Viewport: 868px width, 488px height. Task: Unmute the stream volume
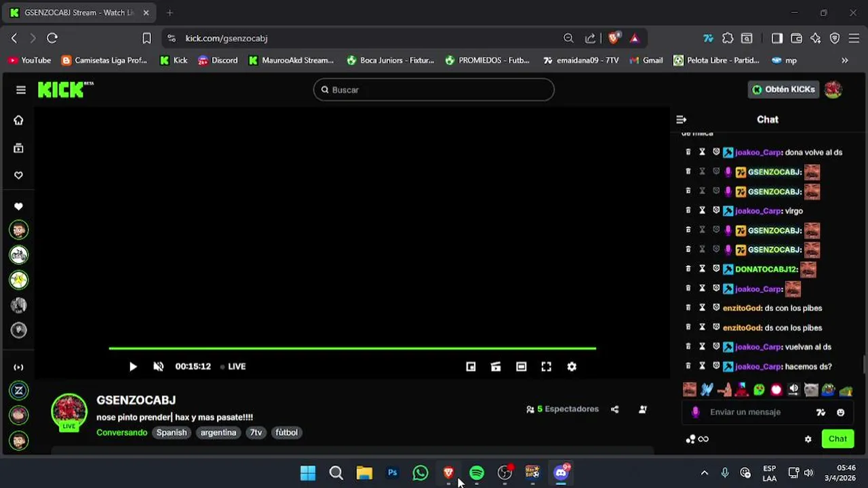[x=158, y=367]
